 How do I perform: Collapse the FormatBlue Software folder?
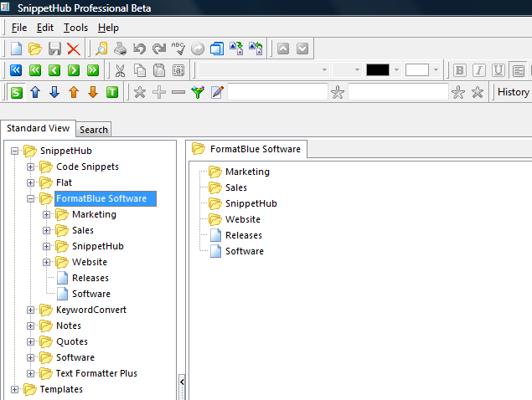[30, 198]
